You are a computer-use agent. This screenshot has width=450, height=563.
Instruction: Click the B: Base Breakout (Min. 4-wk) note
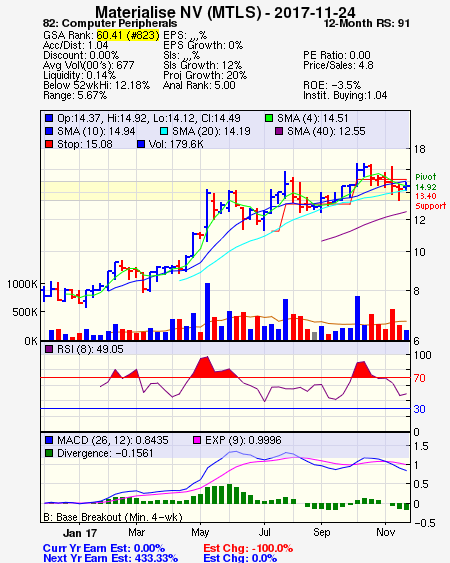(x=113, y=517)
